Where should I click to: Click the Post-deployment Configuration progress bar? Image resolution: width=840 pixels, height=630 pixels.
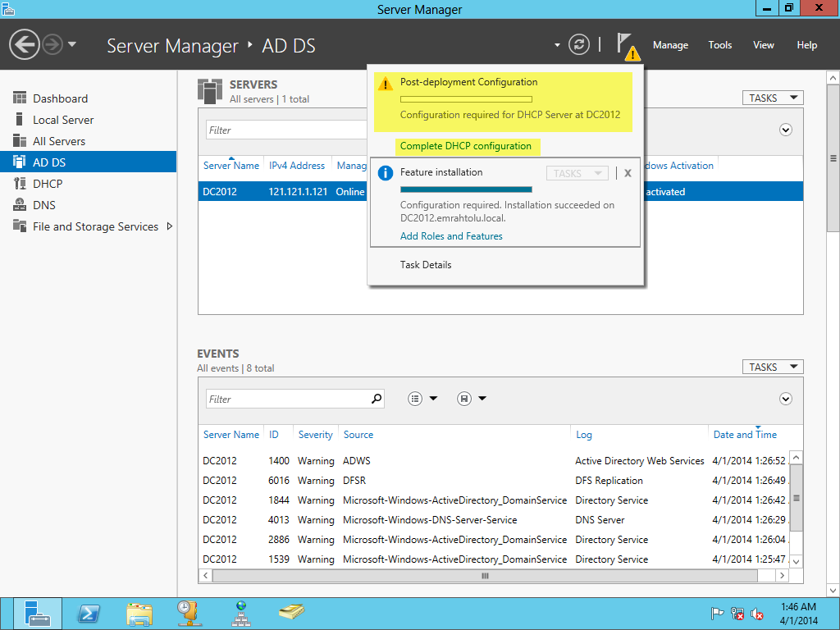[x=466, y=99]
